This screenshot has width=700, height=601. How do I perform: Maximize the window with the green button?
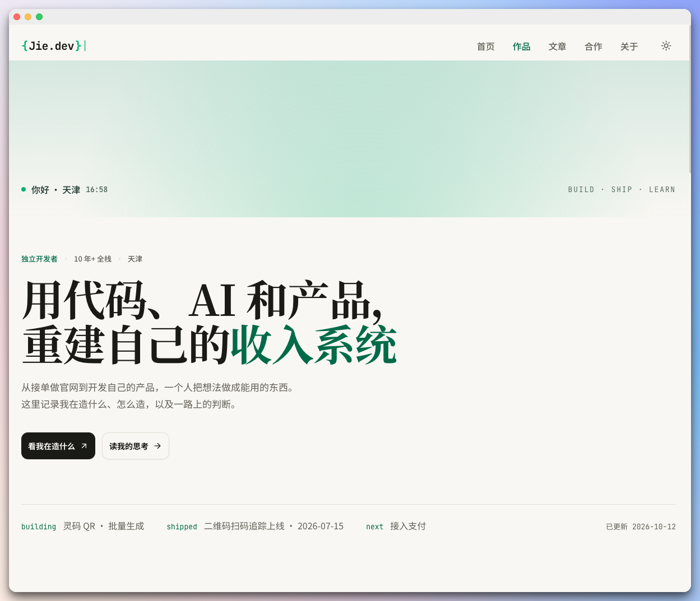39,17
